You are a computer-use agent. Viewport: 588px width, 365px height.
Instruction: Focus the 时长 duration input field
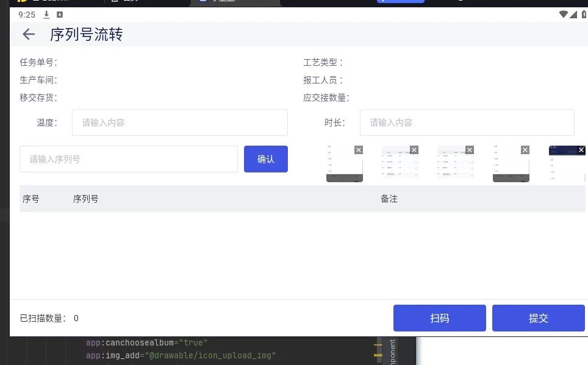(467, 122)
